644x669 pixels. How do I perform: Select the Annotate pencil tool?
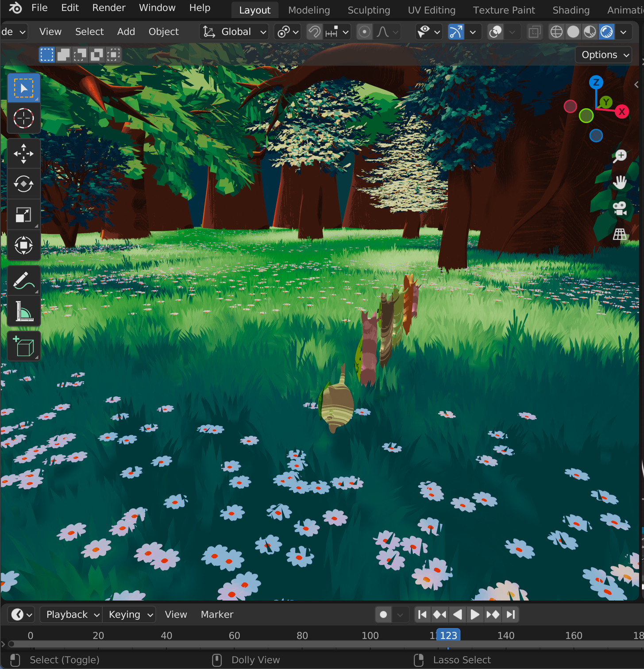pyautogui.click(x=23, y=281)
